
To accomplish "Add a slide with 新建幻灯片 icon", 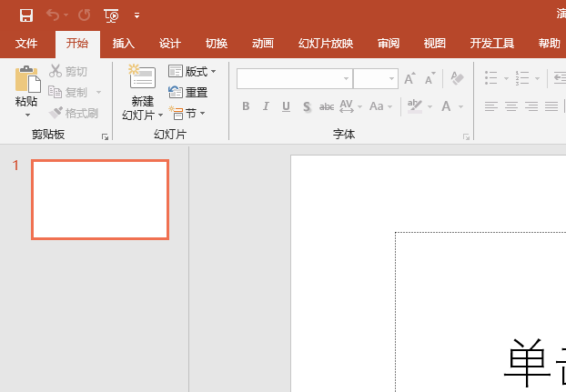I will [x=142, y=76].
